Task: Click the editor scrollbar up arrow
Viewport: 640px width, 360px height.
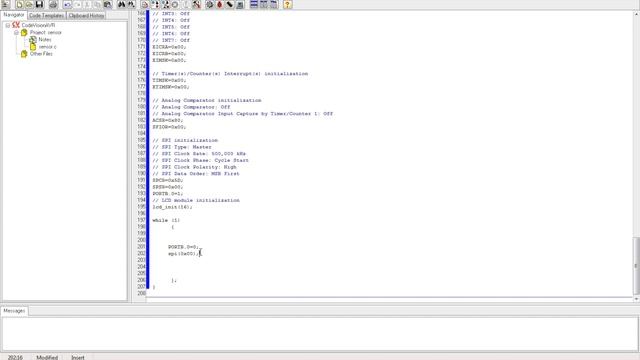Action: [636, 14]
